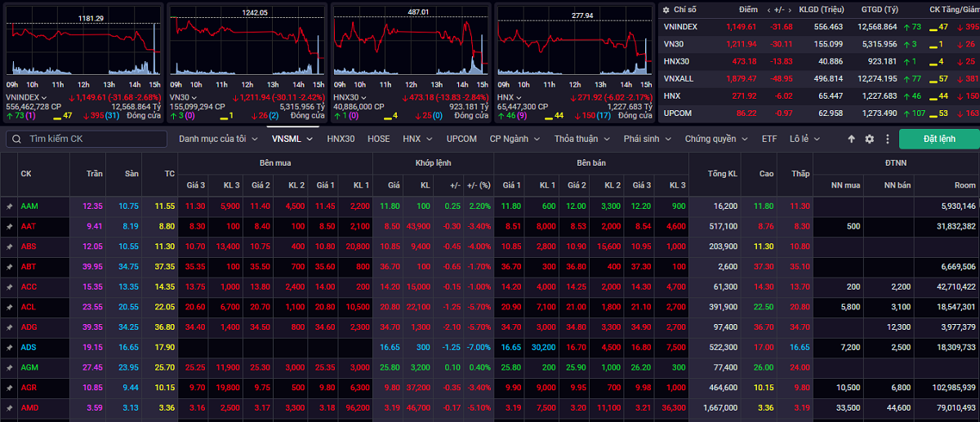Switch to the ETF tab
Image resolution: width=980 pixels, height=422 pixels.
click(x=769, y=139)
